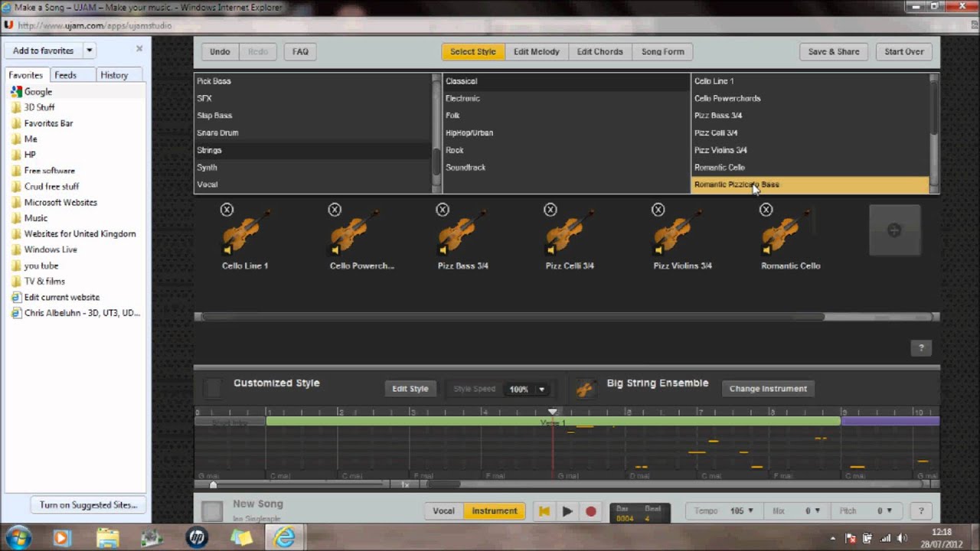Click Save & Share

coord(834,51)
